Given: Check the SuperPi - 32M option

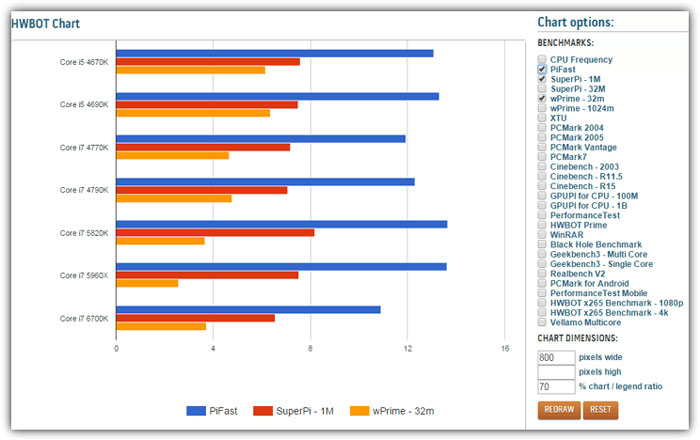Looking at the screenshot, I should click(x=542, y=88).
